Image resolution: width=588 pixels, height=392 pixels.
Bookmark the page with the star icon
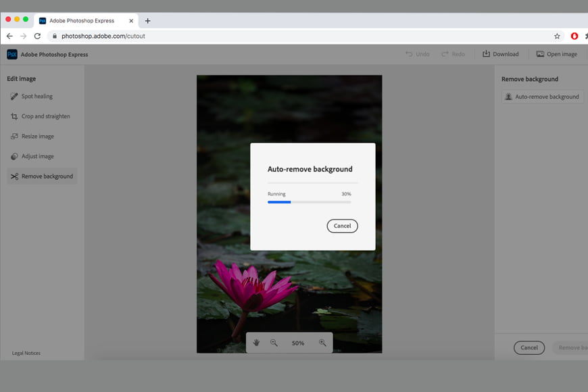[557, 36]
